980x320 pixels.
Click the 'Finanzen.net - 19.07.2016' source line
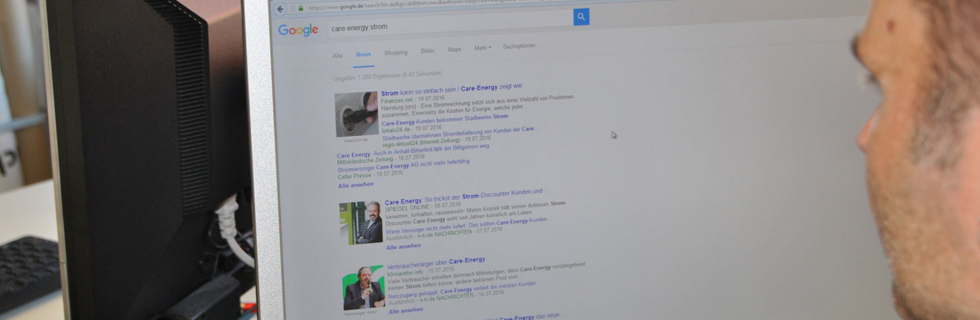tap(412, 99)
